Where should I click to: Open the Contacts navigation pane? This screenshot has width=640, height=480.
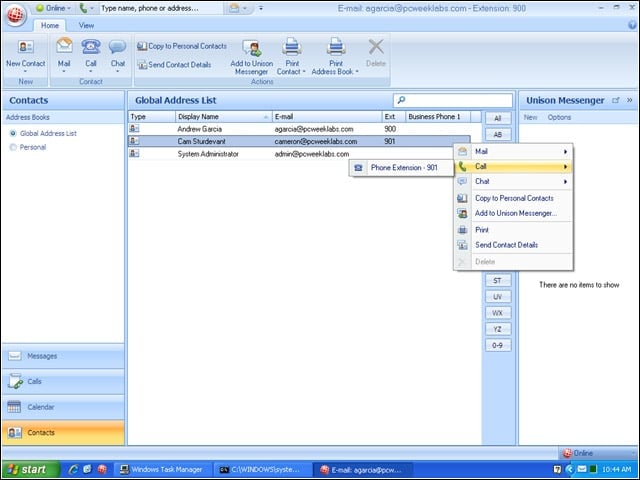[x=63, y=433]
